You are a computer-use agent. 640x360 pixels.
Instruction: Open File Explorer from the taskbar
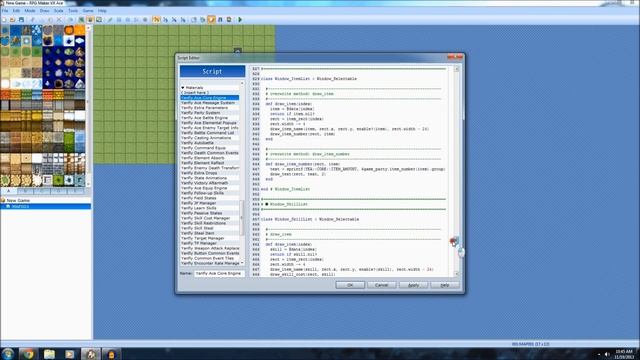(x=49, y=354)
